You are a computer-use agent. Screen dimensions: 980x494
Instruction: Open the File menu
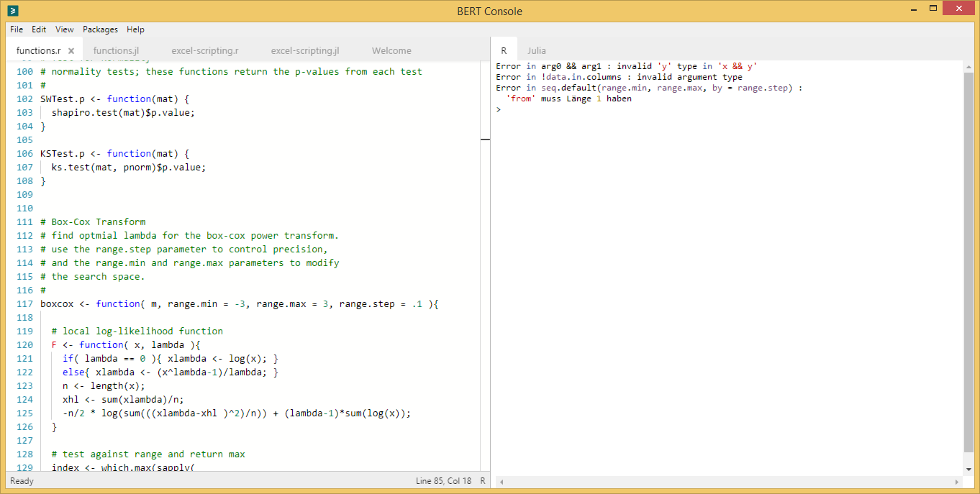click(16, 29)
